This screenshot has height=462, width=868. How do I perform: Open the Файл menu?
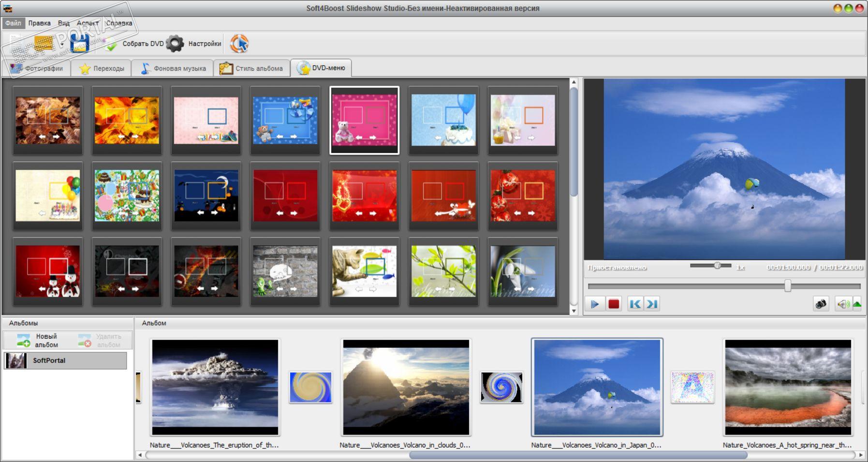pyautogui.click(x=13, y=23)
